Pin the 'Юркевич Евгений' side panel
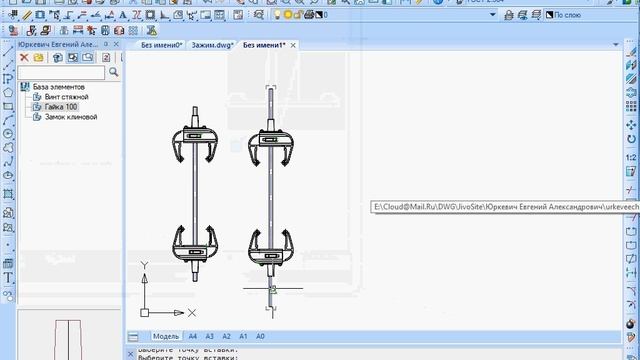The width and height of the screenshot is (640, 360). [x=106, y=44]
